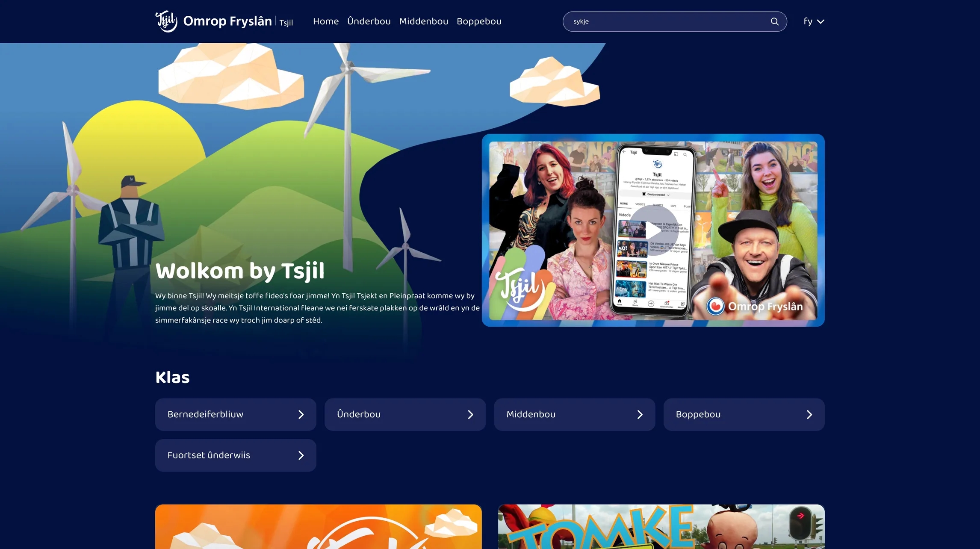Click the Fuortset ûnderwiis arrow chevron
980x549 pixels.
(x=301, y=455)
